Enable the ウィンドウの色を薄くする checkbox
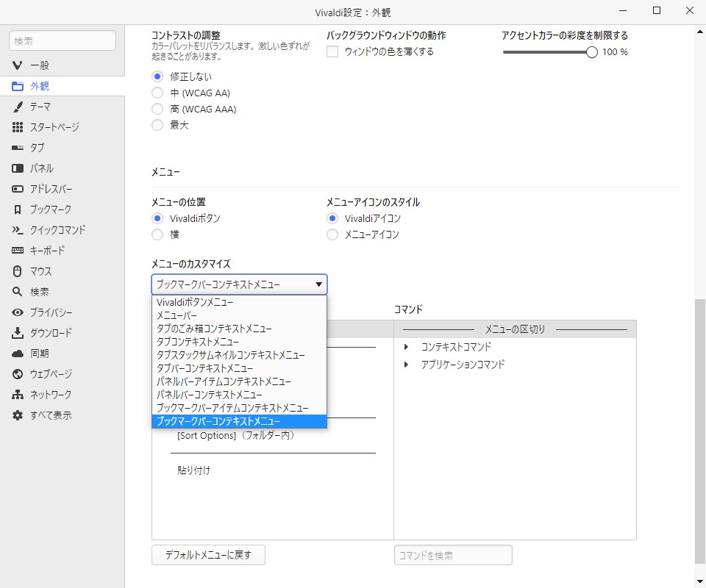The width and height of the screenshot is (706, 588). 332,51
